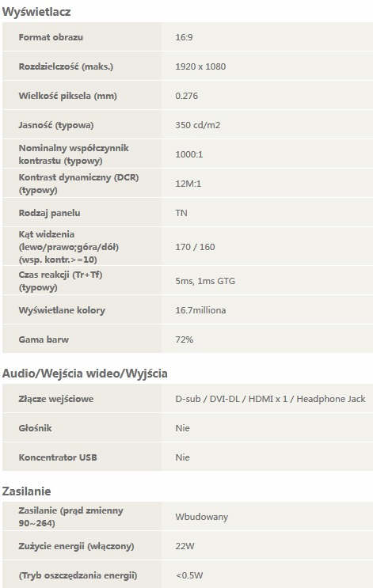Select the Format obrazu label
Viewport: 373px width, 588px height.
[51, 37]
